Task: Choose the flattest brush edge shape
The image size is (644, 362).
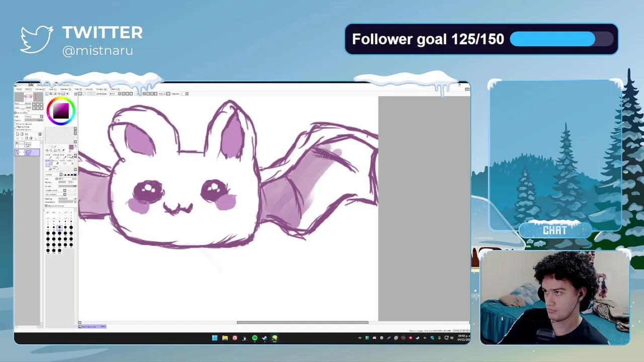Action: pos(75,174)
